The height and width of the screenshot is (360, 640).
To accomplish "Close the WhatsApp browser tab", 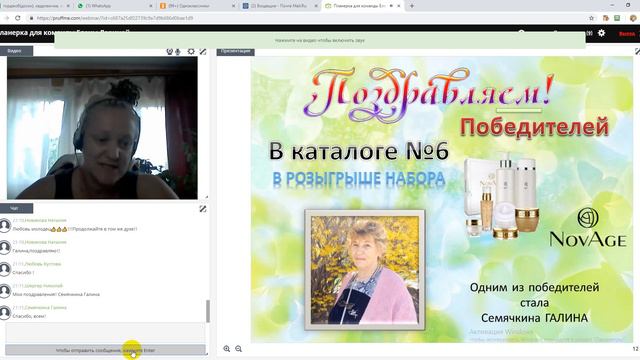I will coord(151,6).
